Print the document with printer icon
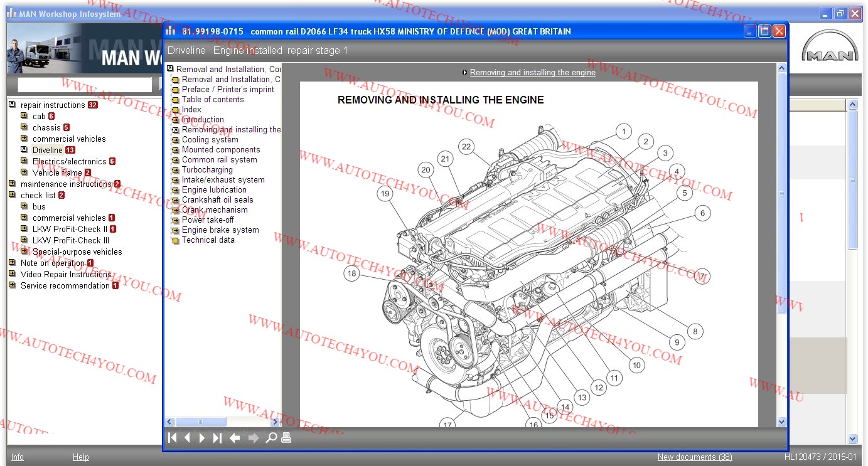 pos(286,438)
